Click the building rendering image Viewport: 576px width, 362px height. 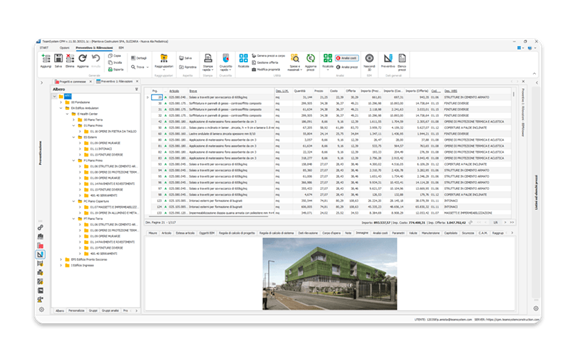[x=330, y=274]
